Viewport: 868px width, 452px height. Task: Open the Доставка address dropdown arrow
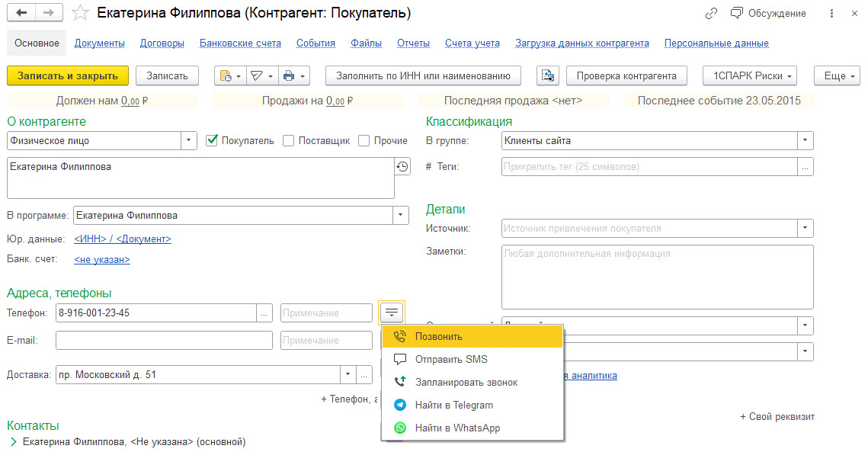(x=348, y=375)
